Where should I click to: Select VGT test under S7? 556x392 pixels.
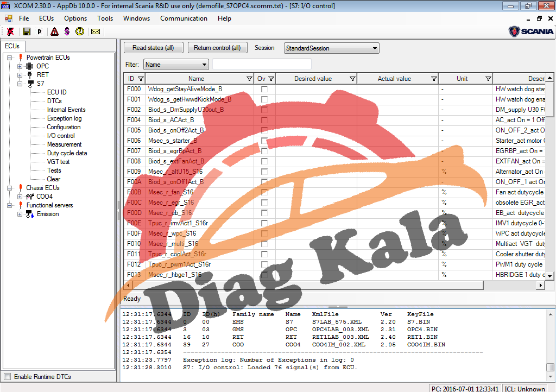click(58, 162)
